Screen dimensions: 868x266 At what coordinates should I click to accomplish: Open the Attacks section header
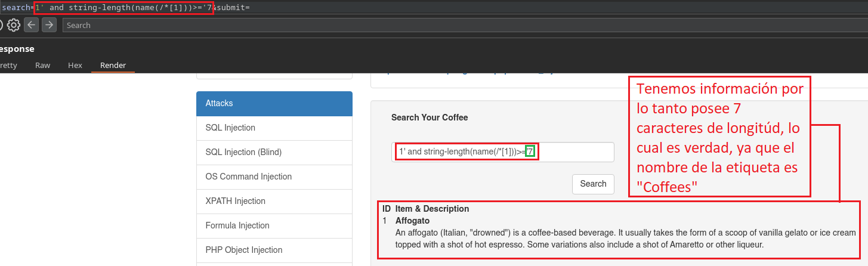coord(274,103)
